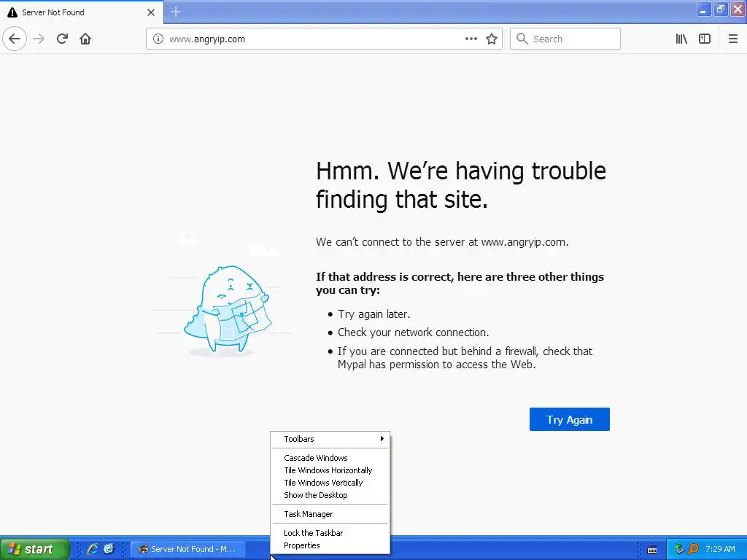Select Show the Desktop menu entry
The height and width of the screenshot is (560, 747).
[330, 495]
